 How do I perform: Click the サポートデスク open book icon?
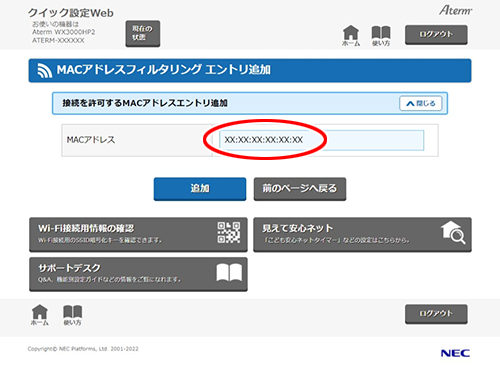pyautogui.click(x=229, y=272)
